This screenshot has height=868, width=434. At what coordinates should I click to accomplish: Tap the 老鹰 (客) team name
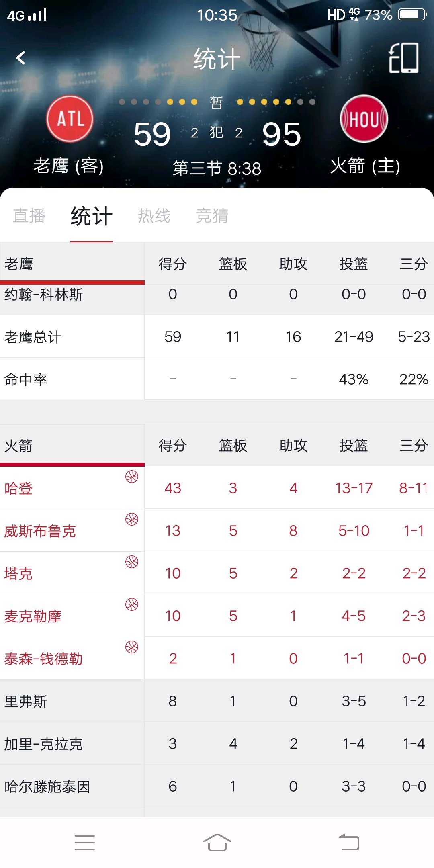point(69,166)
